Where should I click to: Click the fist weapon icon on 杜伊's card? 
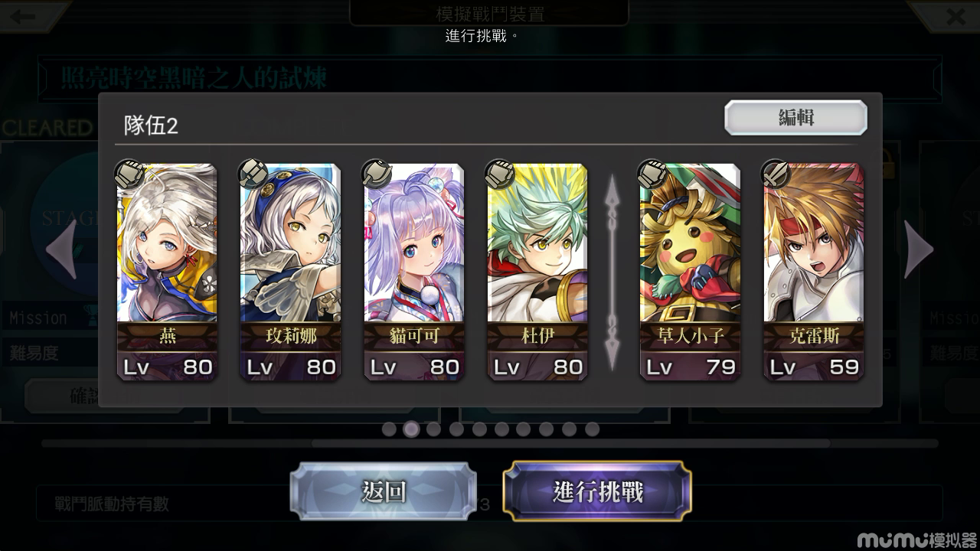coord(500,174)
